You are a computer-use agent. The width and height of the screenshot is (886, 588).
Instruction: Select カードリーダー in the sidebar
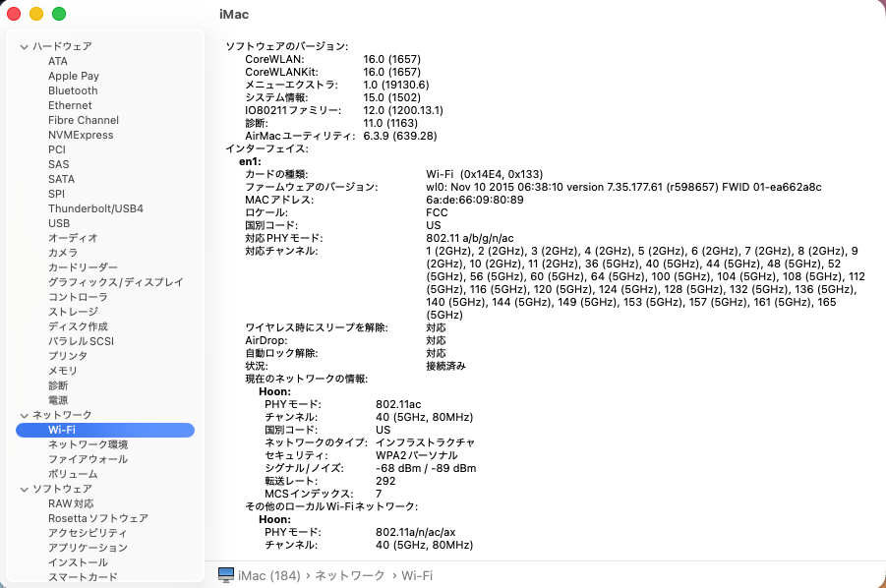point(83,267)
